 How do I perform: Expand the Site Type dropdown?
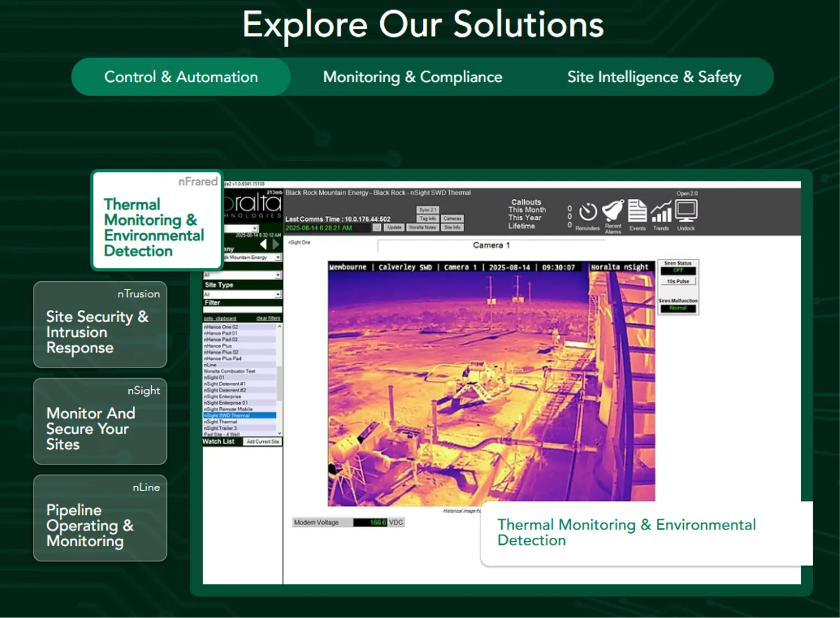tap(242, 294)
